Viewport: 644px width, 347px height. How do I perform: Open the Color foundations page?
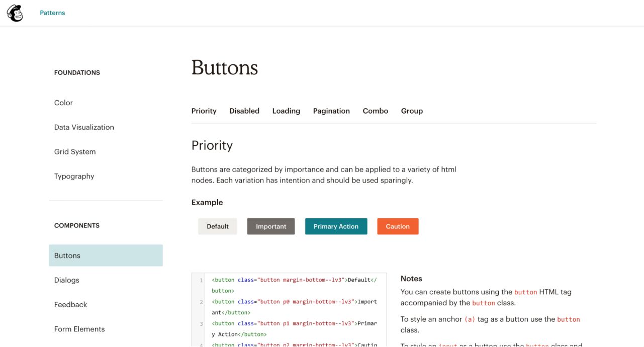(x=63, y=103)
